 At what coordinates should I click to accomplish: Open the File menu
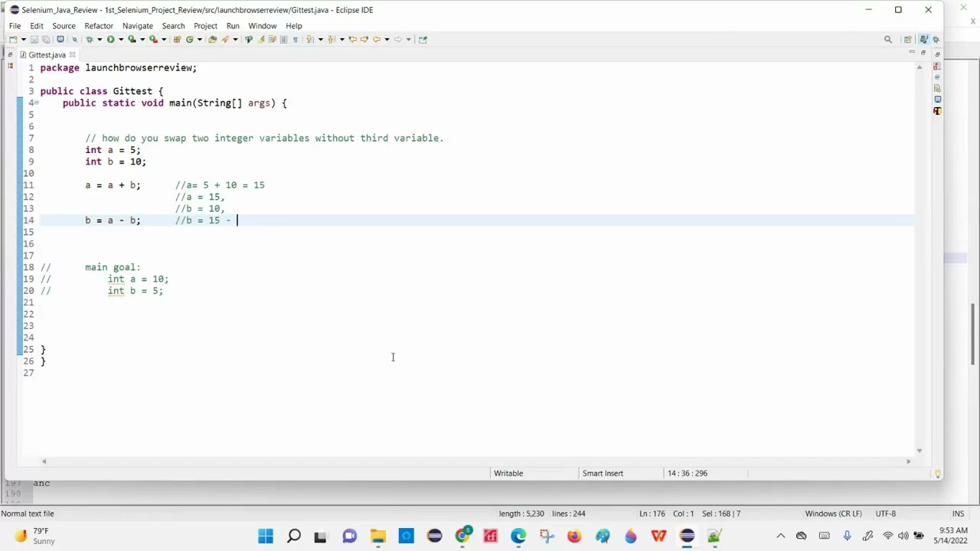coord(15,25)
